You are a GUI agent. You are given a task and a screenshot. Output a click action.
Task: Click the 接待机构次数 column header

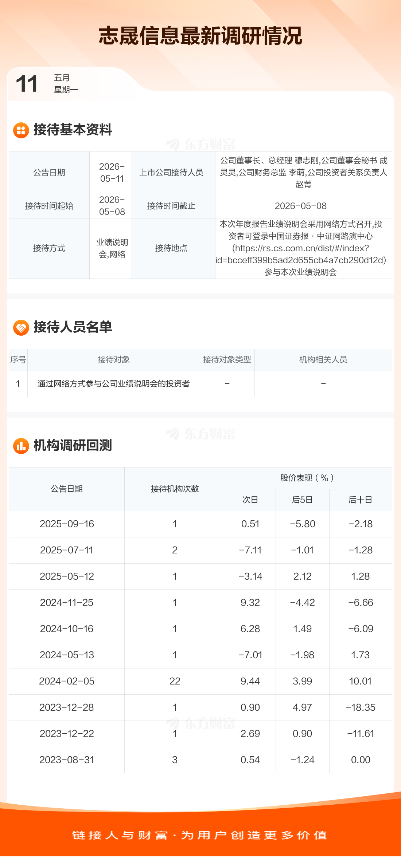click(x=175, y=489)
